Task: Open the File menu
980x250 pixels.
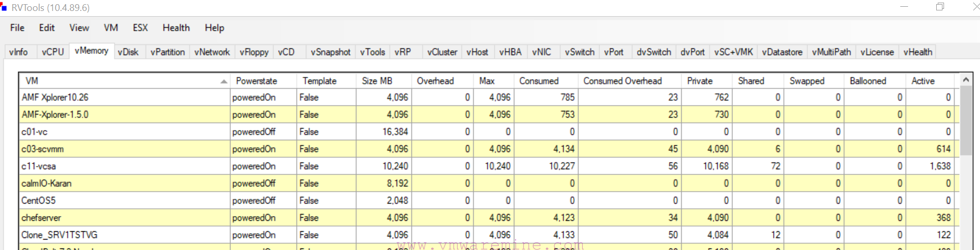Action: pos(17,28)
